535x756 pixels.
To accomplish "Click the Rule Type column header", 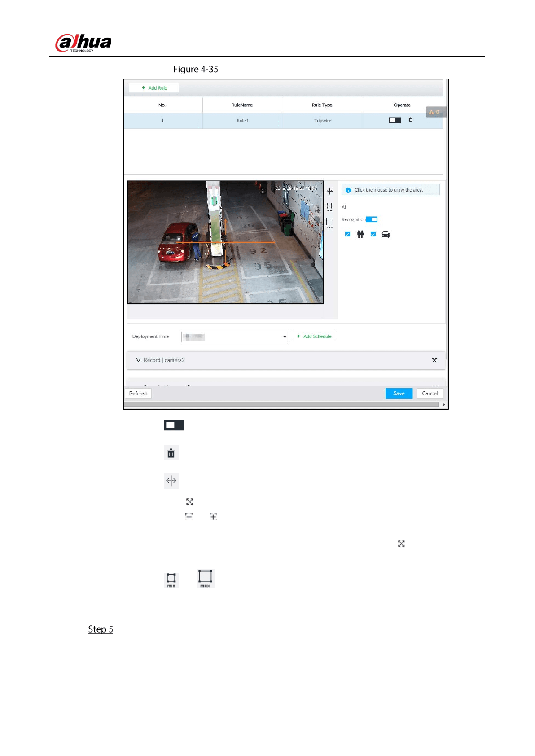I will 322,105.
